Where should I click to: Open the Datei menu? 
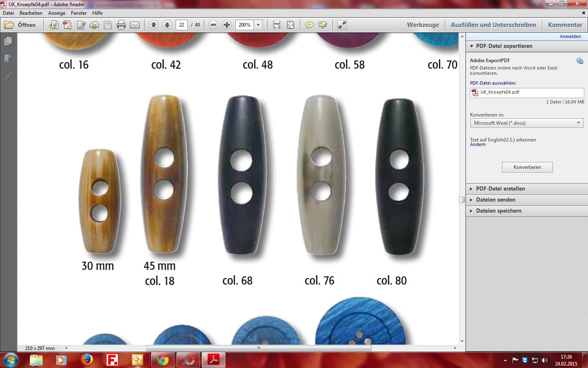(8, 13)
